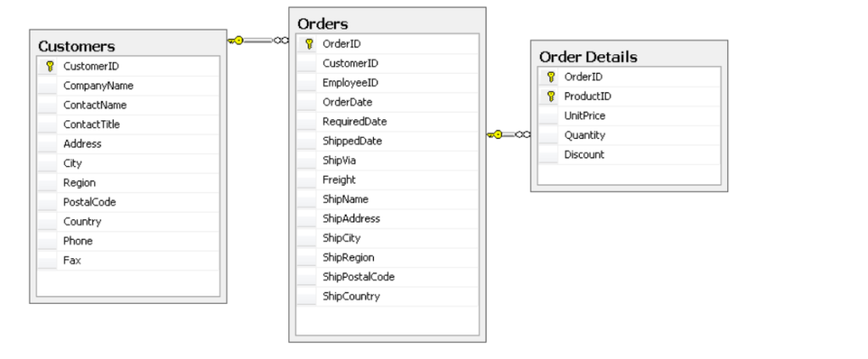Image resolution: width=868 pixels, height=359 pixels.
Task: Select ShipRegion column in Orders table
Action: point(387,257)
